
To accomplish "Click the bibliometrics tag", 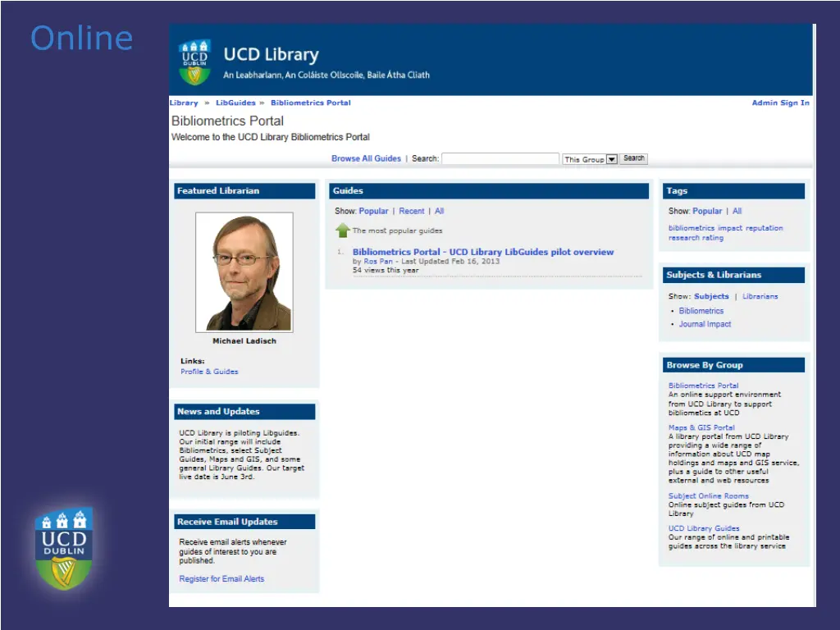I will coord(691,228).
